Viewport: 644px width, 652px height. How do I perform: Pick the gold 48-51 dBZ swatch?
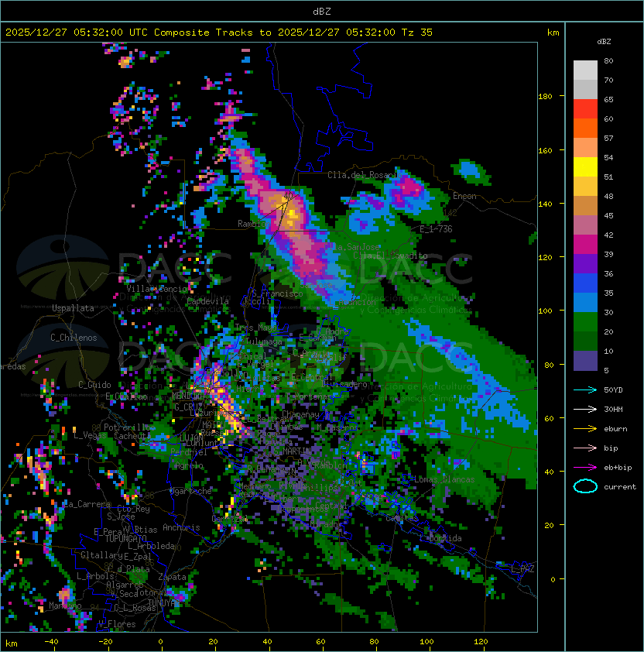[585, 187]
